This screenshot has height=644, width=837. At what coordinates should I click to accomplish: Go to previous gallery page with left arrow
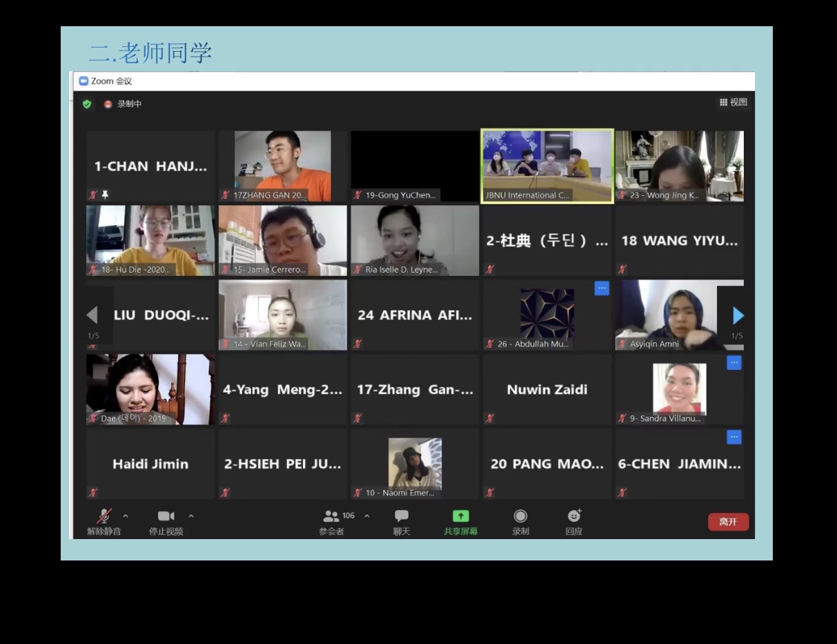[x=92, y=315]
